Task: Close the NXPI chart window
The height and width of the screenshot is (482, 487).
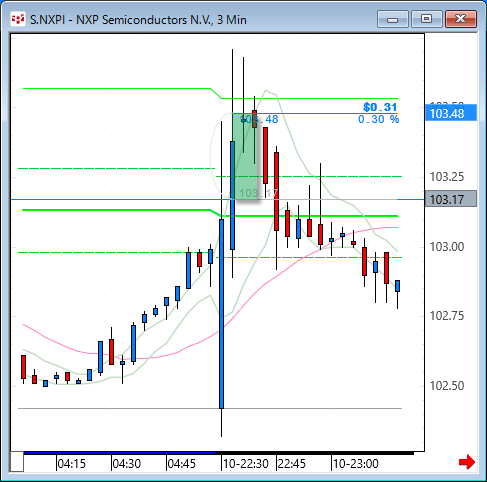Action: (x=461, y=19)
